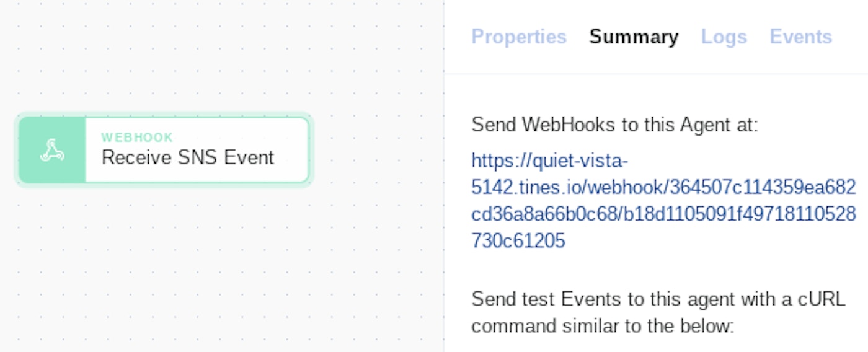Click the last URL line '730c61205'
868x352 pixels.
point(518,240)
